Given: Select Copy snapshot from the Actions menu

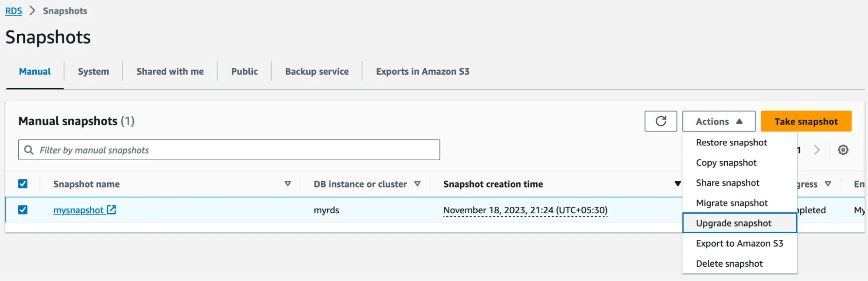Looking at the screenshot, I should point(726,162).
